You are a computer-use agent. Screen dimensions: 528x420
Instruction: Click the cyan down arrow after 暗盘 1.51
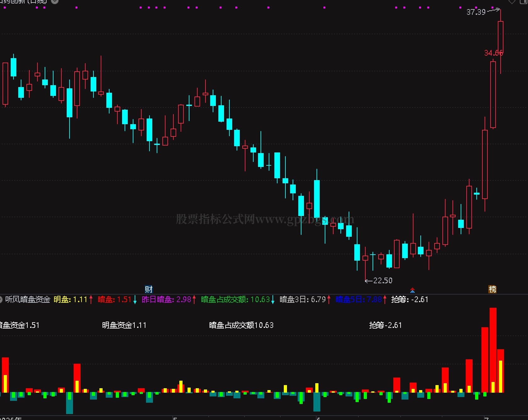click(x=135, y=300)
